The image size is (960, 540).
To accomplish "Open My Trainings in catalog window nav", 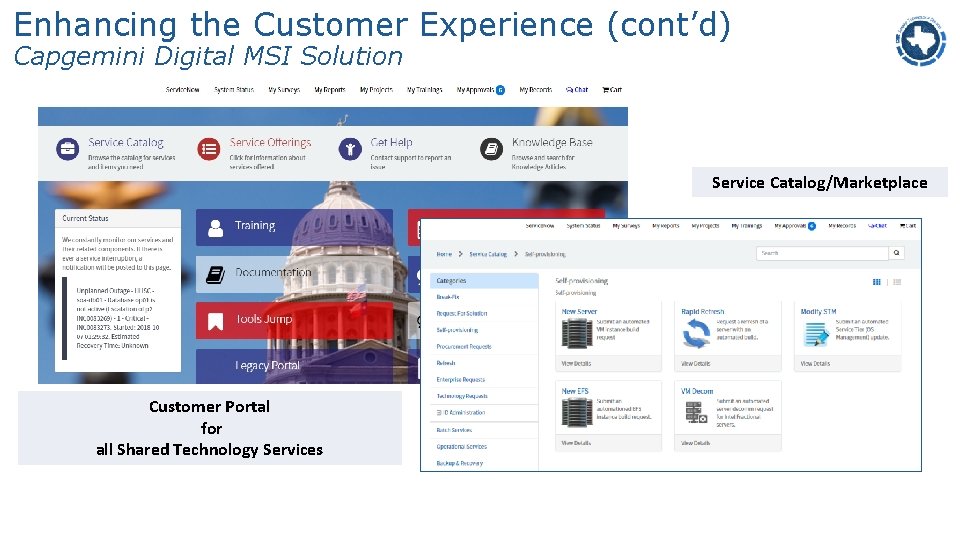I will coord(746,226).
